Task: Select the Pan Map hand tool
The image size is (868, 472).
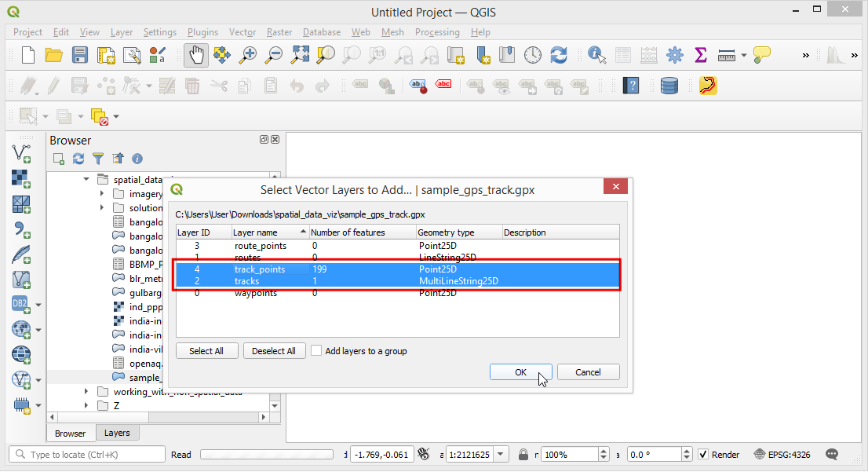Action: pos(196,56)
